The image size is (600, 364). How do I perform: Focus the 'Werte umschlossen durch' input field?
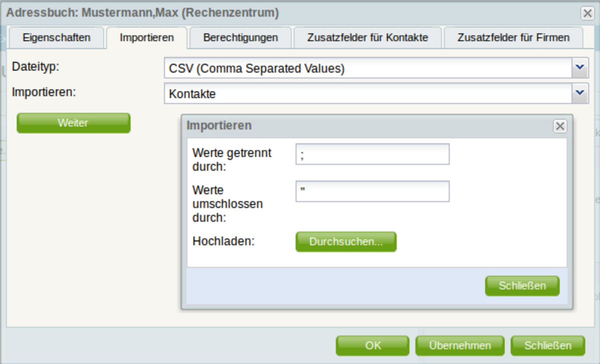click(372, 191)
